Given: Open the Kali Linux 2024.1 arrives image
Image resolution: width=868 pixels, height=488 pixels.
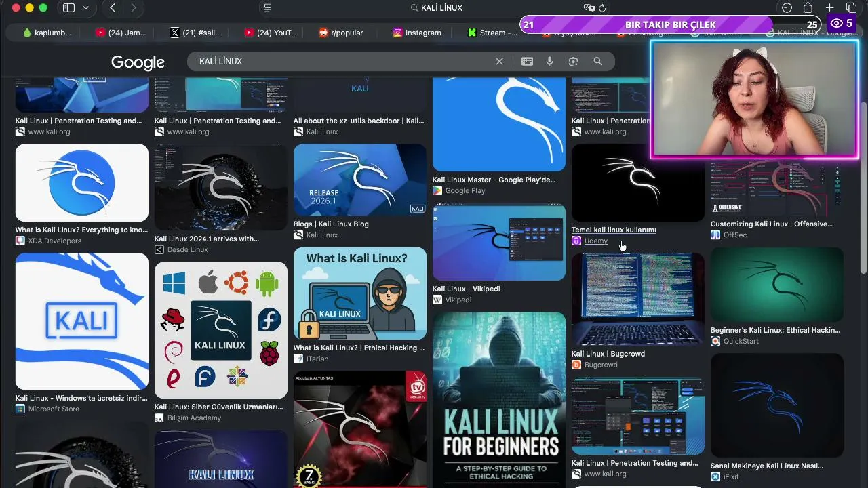Looking at the screenshot, I should click(221, 187).
